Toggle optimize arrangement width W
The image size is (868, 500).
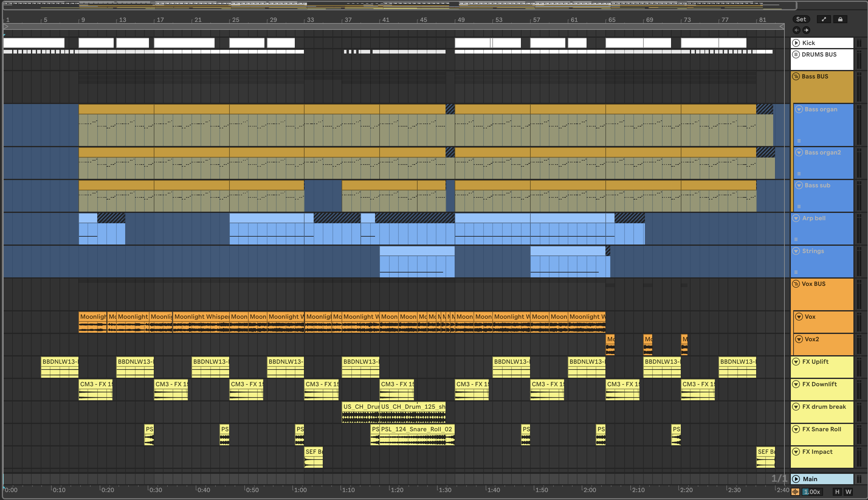pos(849,492)
